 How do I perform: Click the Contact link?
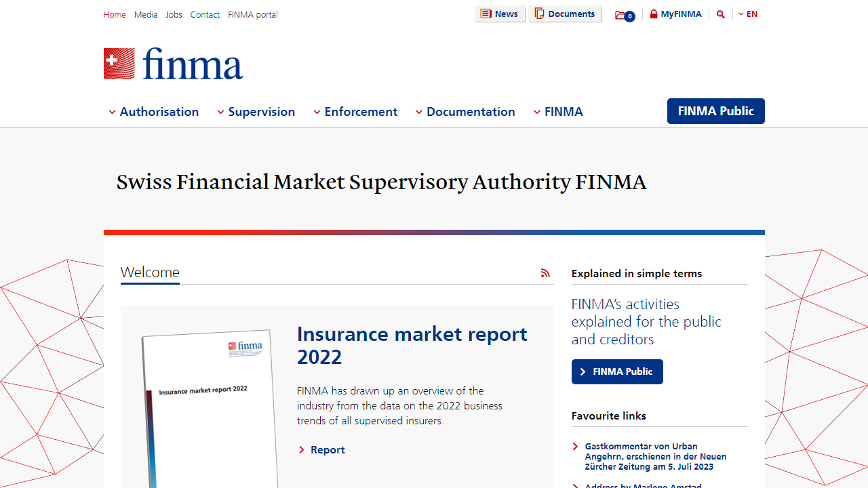point(205,14)
